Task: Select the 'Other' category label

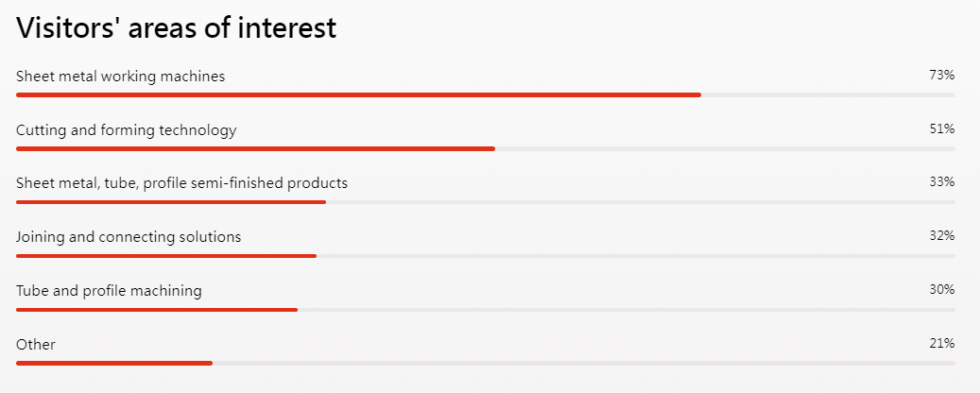Action: [x=36, y=344]
